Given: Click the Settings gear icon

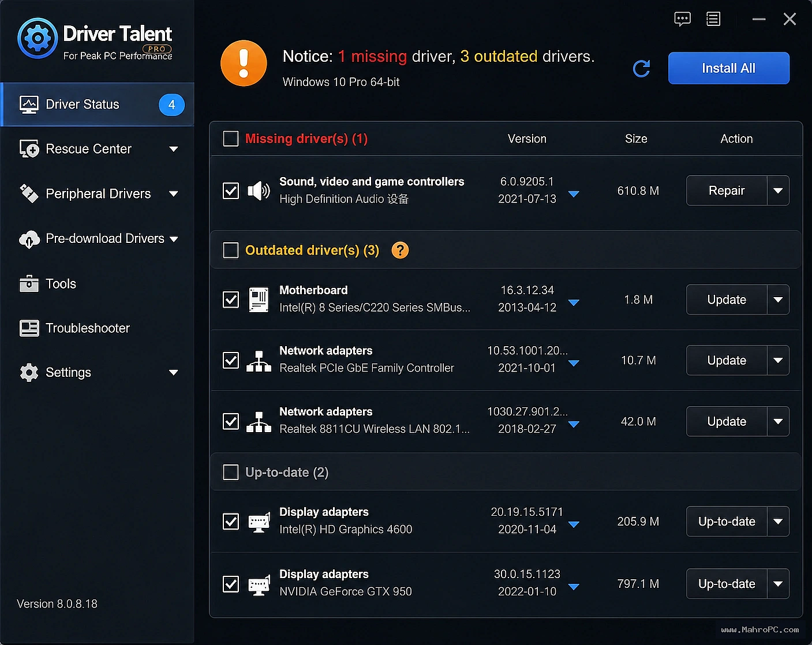Looking at the screenshot, I should tap(29, 373).
